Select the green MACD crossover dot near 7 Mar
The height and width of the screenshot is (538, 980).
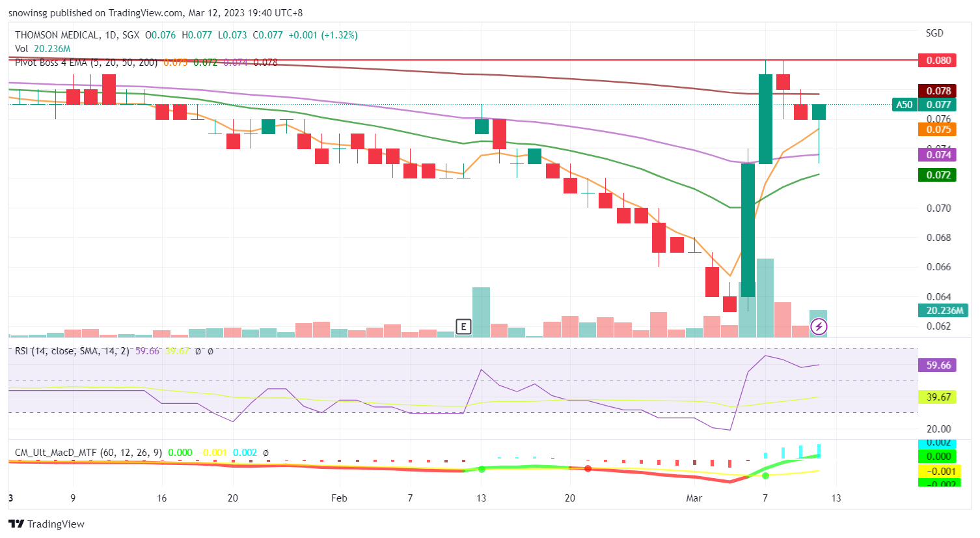coord(765,476)
